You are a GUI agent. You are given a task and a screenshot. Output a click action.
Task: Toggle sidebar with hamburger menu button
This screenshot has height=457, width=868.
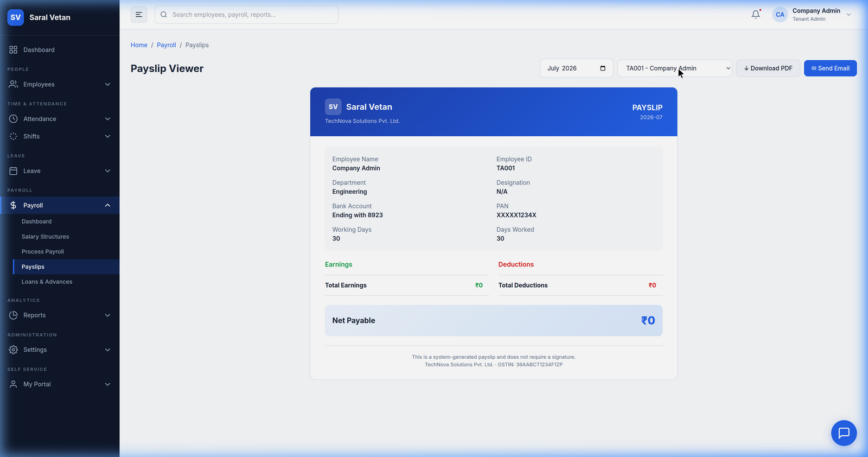(x=139, y=15)
